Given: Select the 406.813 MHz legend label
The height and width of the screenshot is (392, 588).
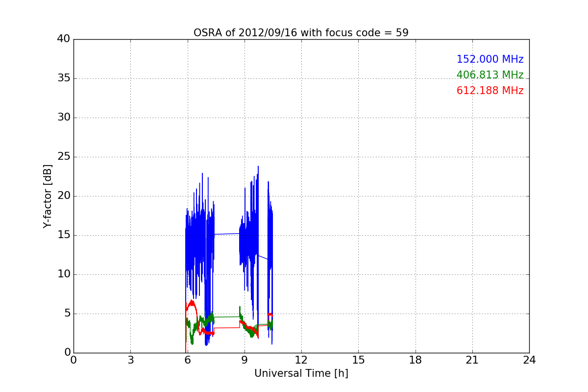Looking at the screenshot, I should [490, 75].
